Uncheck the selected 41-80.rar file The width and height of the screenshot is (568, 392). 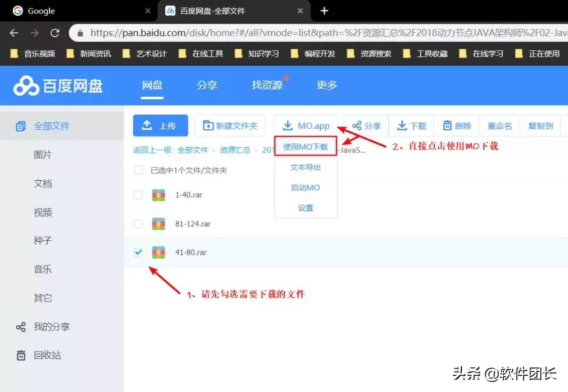pyautogui.click(x=138, y=252)
